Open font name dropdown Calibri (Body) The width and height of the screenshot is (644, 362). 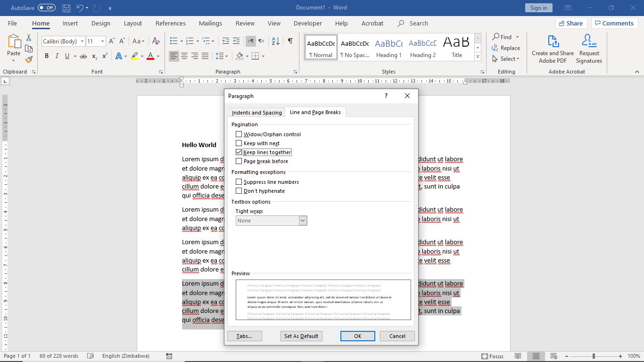[82, 41]
